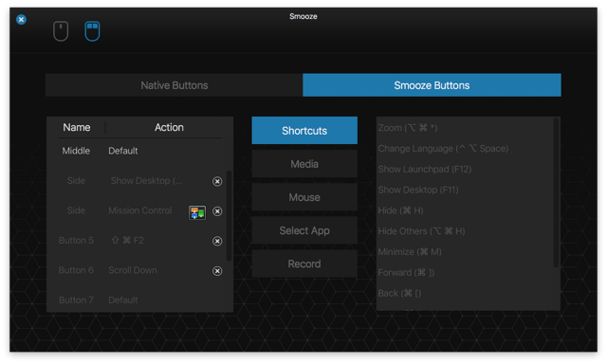Click the Mission Control app icon

click(197, 212)
